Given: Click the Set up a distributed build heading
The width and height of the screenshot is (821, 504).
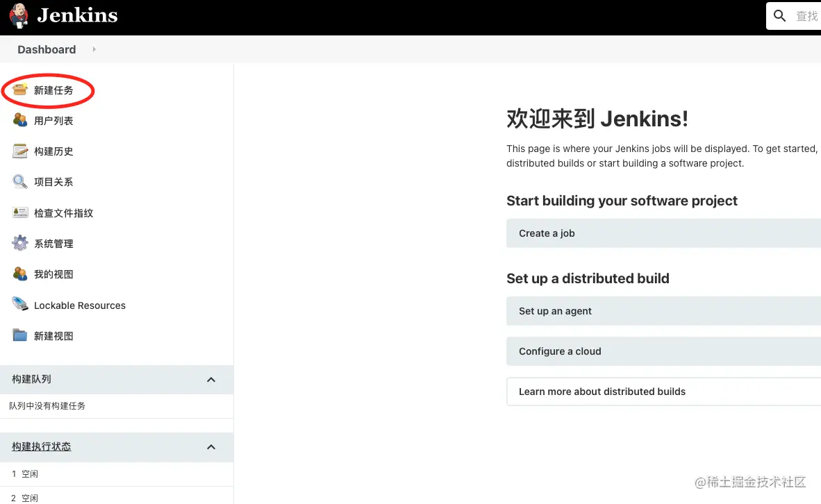Looking at the screenshot, I should click(x=588, y=278).
